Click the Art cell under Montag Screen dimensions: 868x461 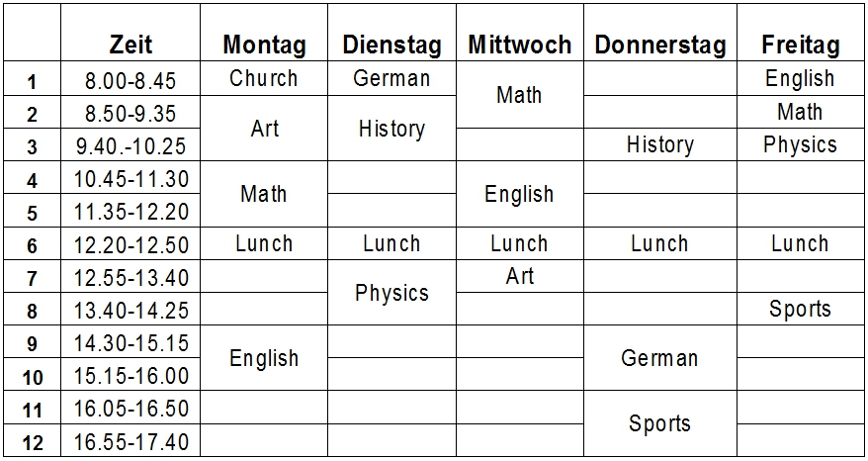click(x=264, y=129)
